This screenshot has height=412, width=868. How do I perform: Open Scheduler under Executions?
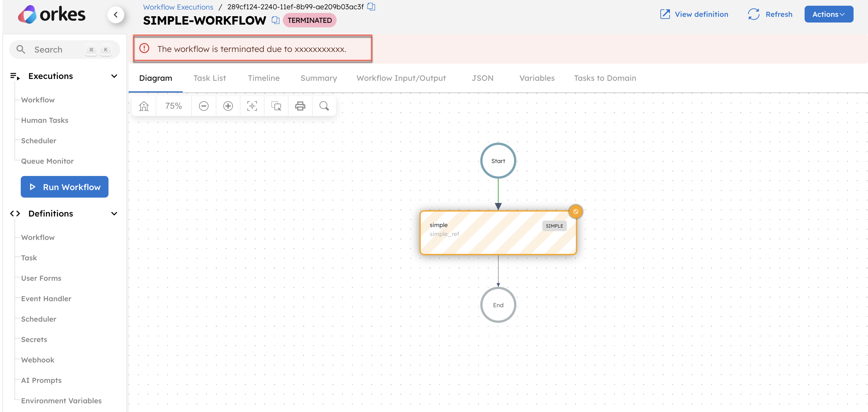click(x=38, y=141)
